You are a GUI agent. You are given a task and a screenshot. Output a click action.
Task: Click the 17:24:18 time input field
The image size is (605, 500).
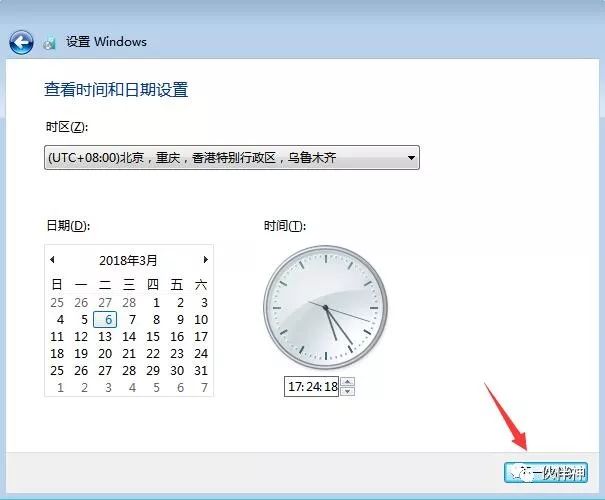click(312, 386)
